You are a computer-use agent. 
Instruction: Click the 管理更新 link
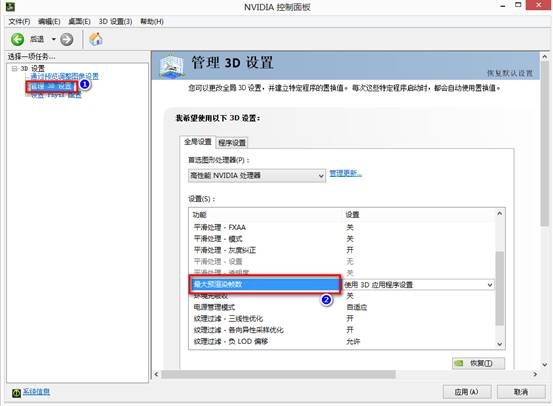[346, 173]
